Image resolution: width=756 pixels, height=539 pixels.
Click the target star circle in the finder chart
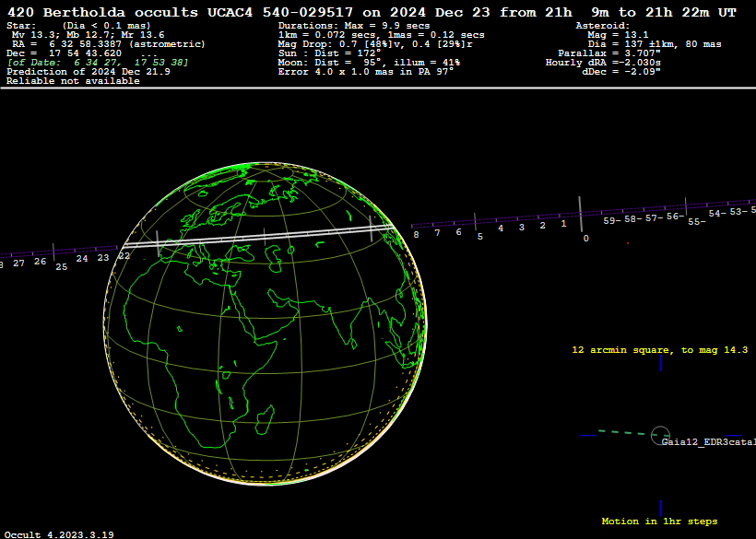(660, 436)
